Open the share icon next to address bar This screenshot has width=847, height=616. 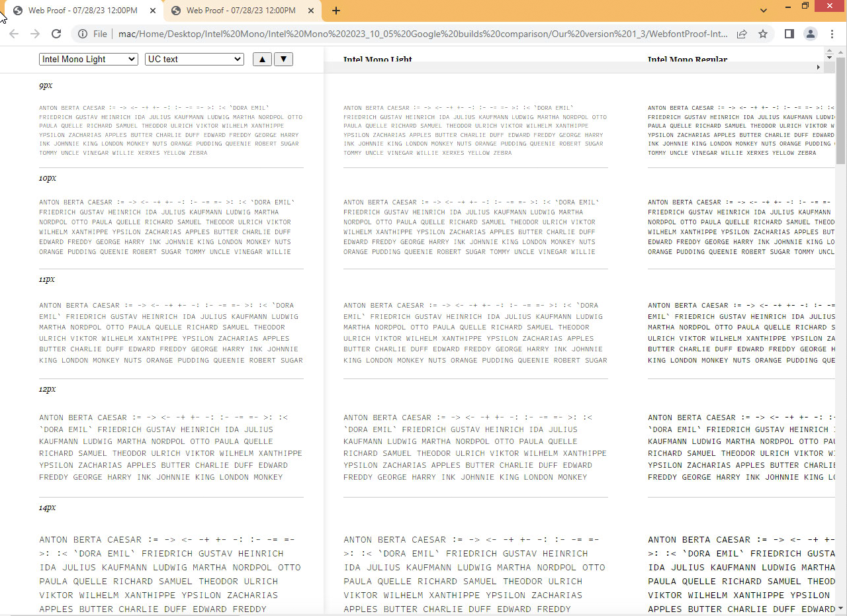(x=742, y=33)
